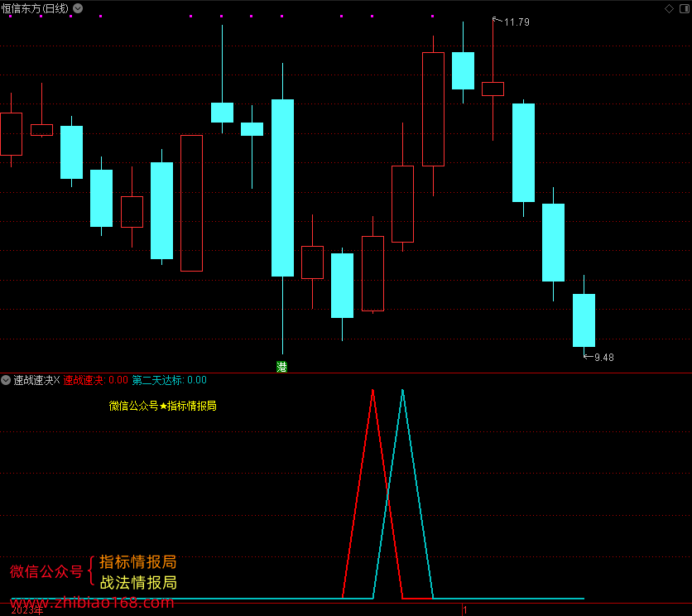Click the 11.79 high price label

(517, 22)
